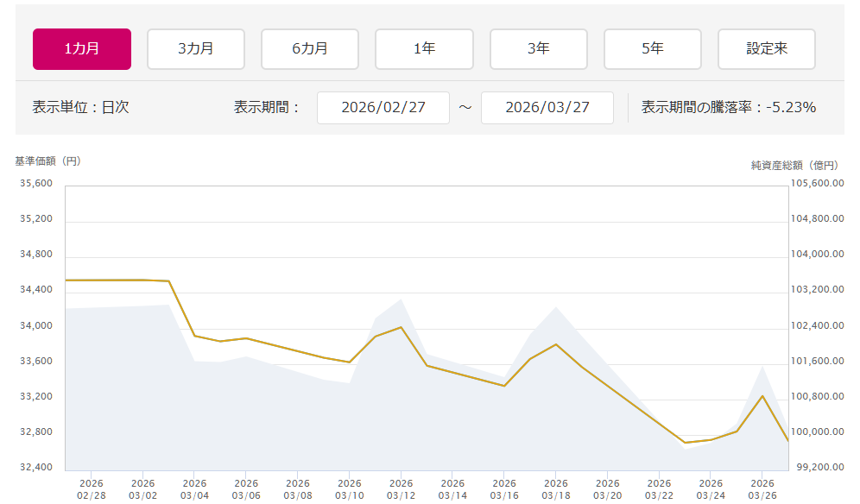Click the 表示期間の騰落率 -5.23% text
The image size is (860, 504).
pyautogui.click(x=729, y=108)
